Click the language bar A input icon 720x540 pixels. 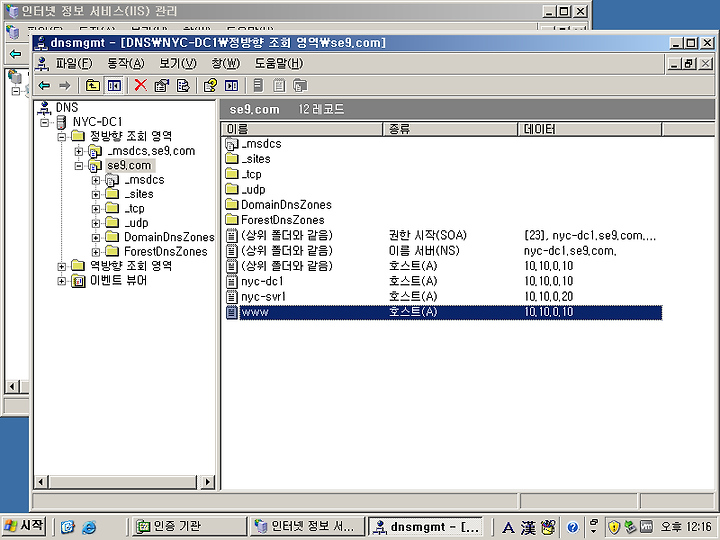[508, 527]
